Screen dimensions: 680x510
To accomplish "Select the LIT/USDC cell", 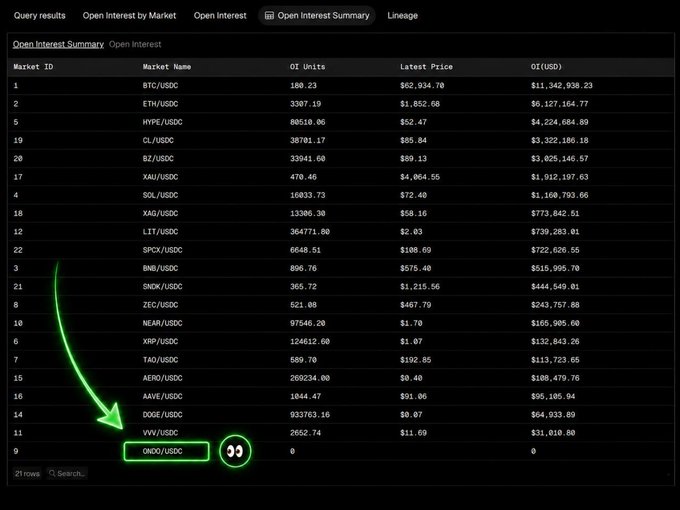I will click(x=160, y=232).
